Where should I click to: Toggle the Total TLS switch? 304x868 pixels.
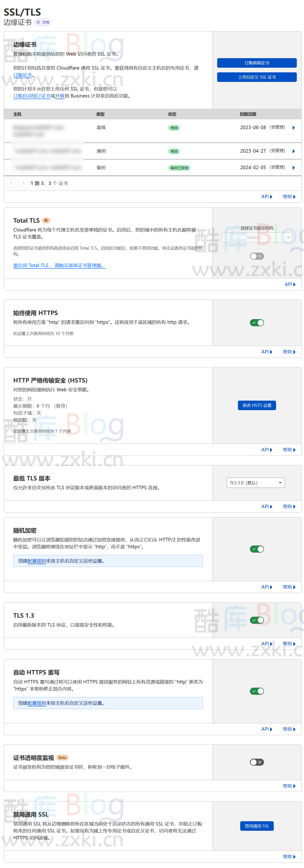click(257, 256)
